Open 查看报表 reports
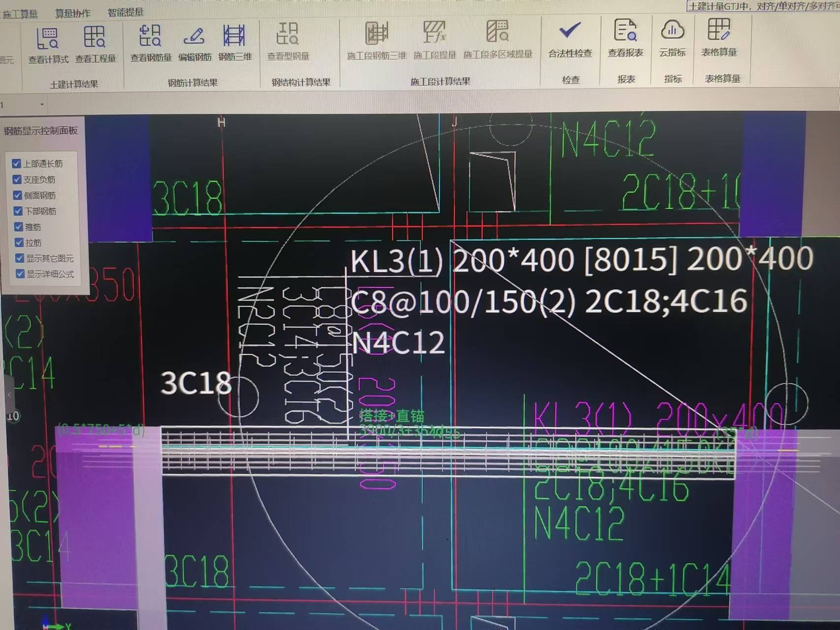Screen dimensions: 840x630 coord(625,38)
